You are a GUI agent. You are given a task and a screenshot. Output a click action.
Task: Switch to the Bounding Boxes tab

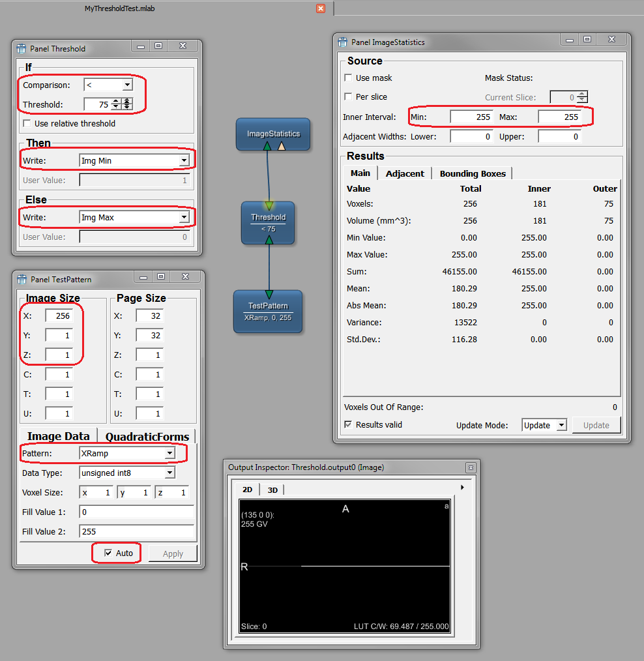click(x=472, y=173)
